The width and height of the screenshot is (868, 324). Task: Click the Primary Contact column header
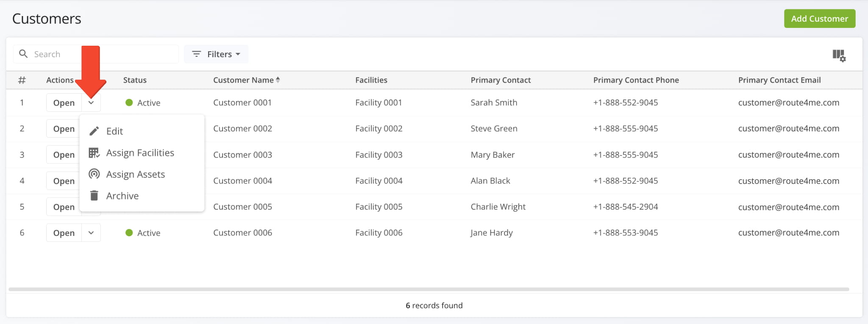coord(501,80)
